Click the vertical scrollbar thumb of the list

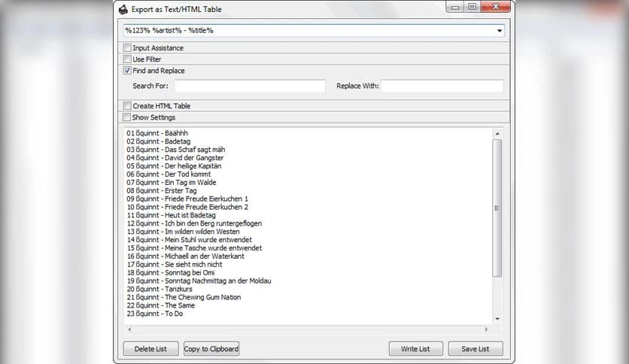click(497, 208)
